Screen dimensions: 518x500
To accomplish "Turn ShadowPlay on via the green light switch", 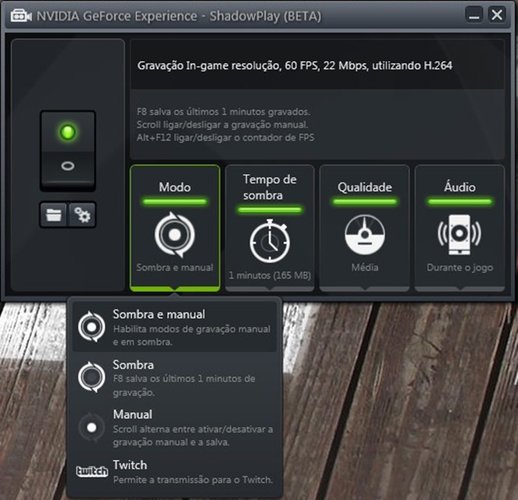I will tap(68, 132).
